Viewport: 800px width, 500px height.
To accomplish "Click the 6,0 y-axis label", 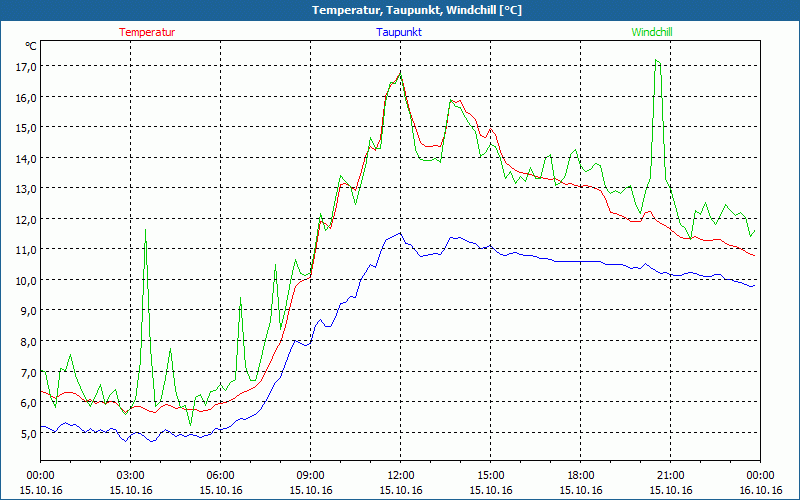I will [x=28, y=403].
